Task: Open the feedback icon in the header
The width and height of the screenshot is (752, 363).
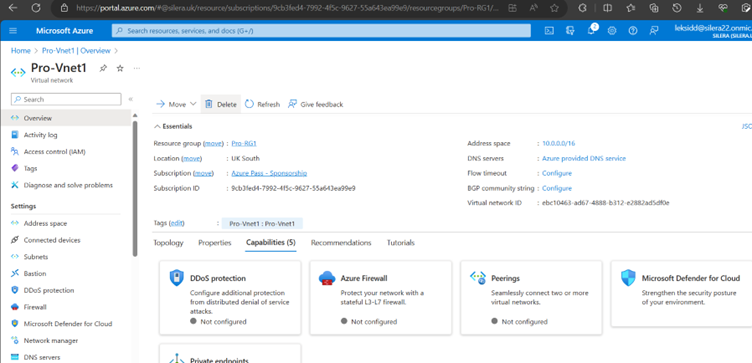Action: click(x=654, y=31)
